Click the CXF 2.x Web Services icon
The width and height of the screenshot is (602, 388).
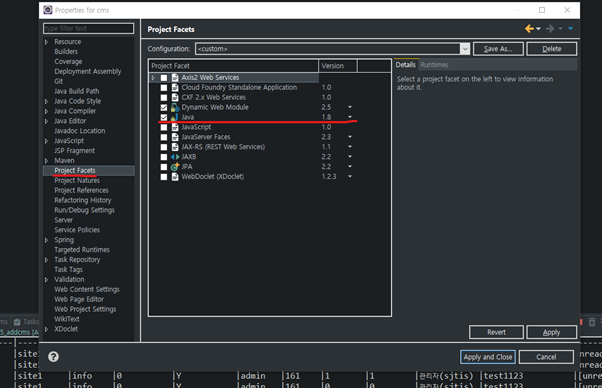click(x=175, y=97)
